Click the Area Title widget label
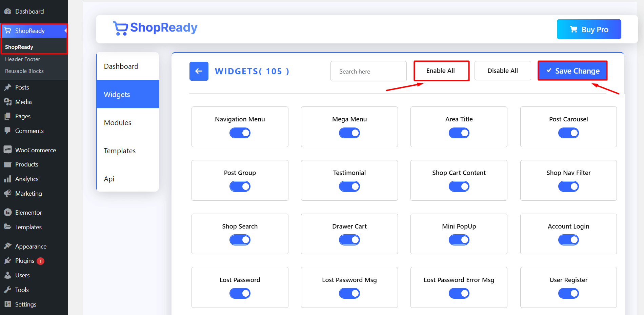Image resolution: width=644 pixels, height=315 pixels. [x=459, y=119]
